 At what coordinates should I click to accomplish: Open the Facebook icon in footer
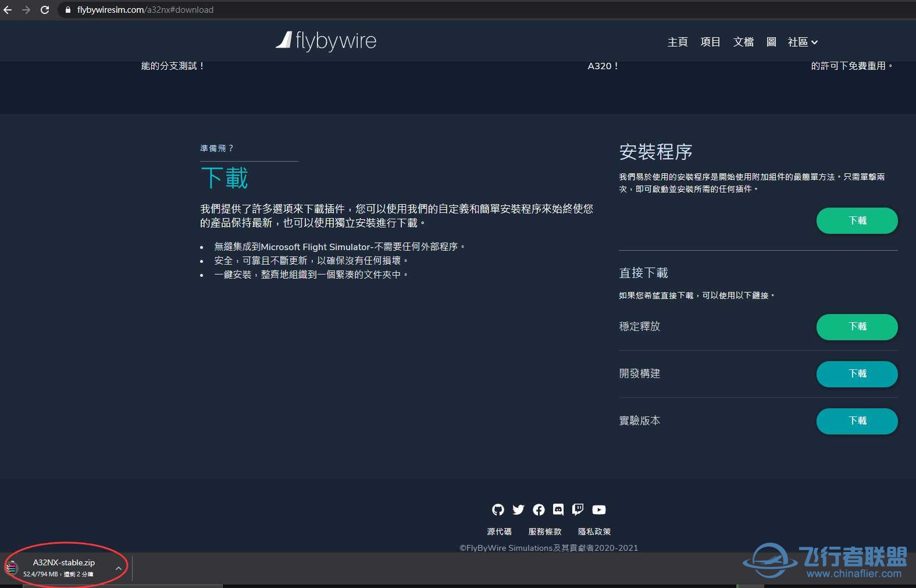[x=539, y=509]
